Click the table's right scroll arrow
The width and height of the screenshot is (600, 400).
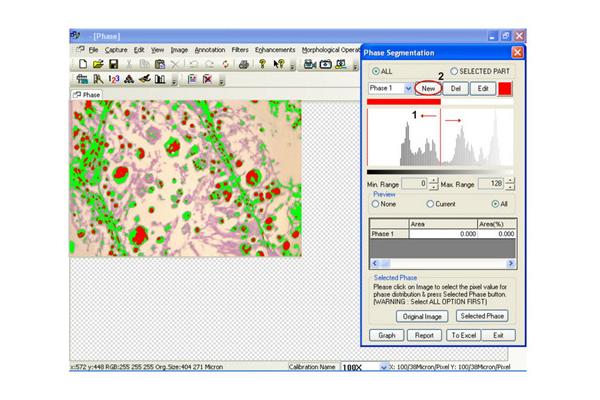(x=510, y=263)
